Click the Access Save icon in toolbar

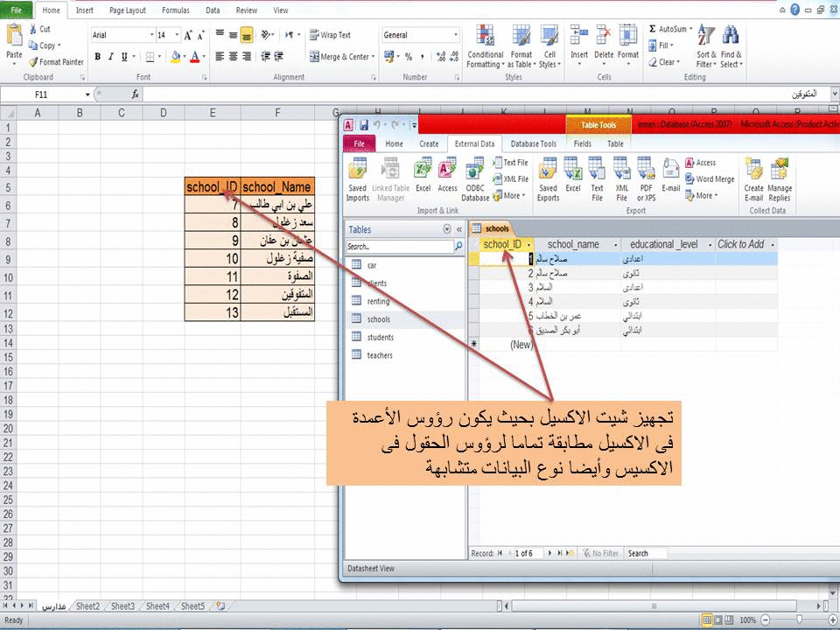click(x=364, y=125)
